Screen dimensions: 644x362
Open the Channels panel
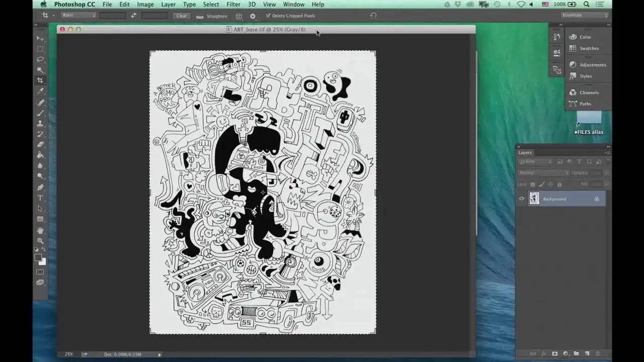click(589, 93)
